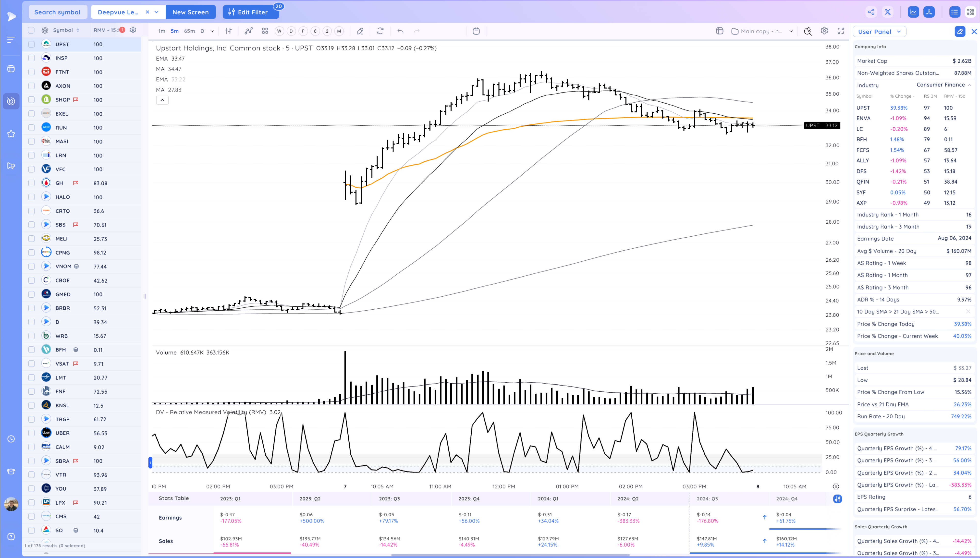Image resolution: width=980 pixels, height=558 pixels.
Task: Open the timeframe chevron dropdown after D
Action: pos(212,31)
